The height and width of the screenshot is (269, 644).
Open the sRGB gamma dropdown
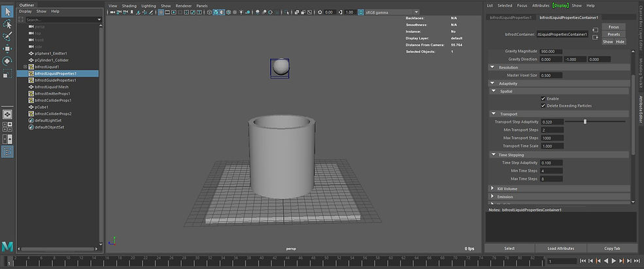[416, 12]
